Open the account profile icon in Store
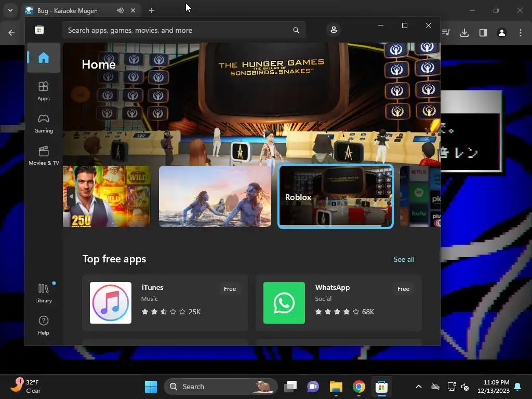 point(334,30)
